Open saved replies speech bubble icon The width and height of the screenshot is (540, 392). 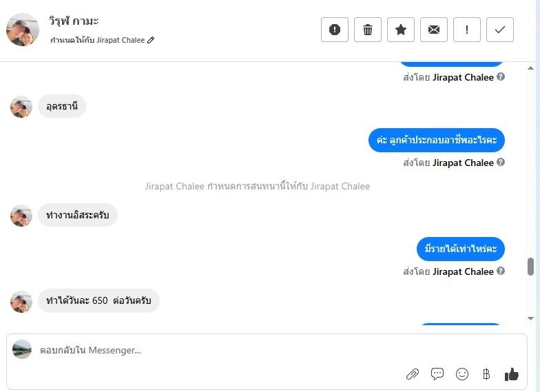437,373
